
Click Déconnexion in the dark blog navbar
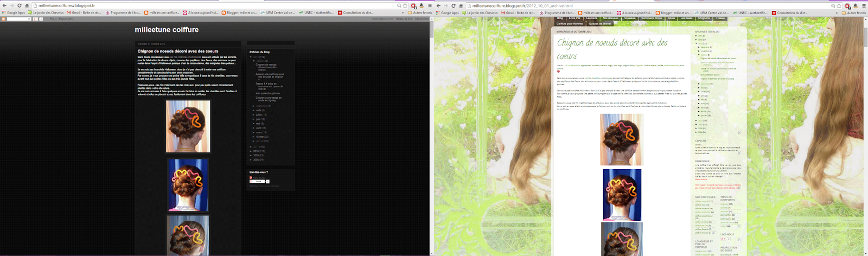click(422, 19)
